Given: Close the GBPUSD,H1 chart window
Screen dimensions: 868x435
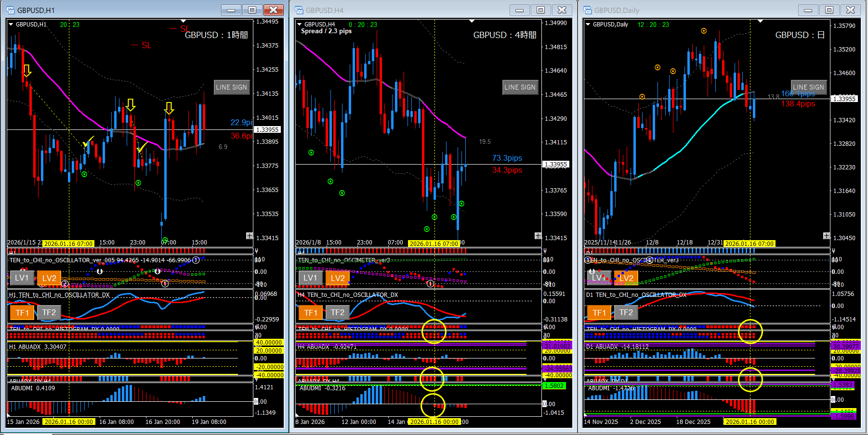Looking at the screenshot, I should coord(273,10).
